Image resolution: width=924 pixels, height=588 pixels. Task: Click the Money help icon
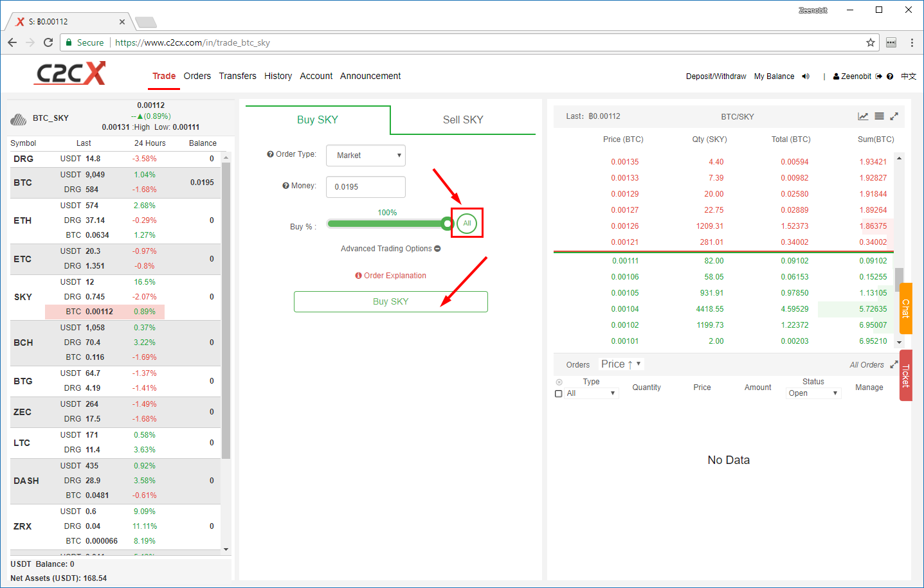[285, 186]
